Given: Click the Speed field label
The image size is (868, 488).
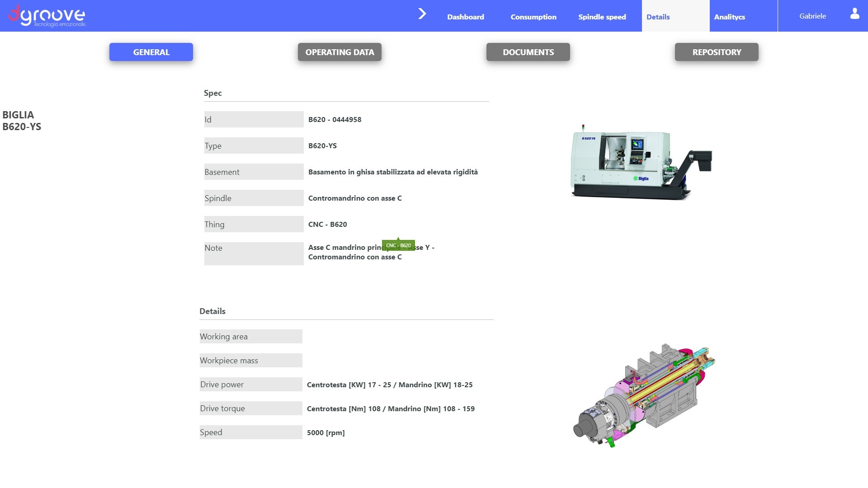Looking at the screenshot, I should 251,432.
